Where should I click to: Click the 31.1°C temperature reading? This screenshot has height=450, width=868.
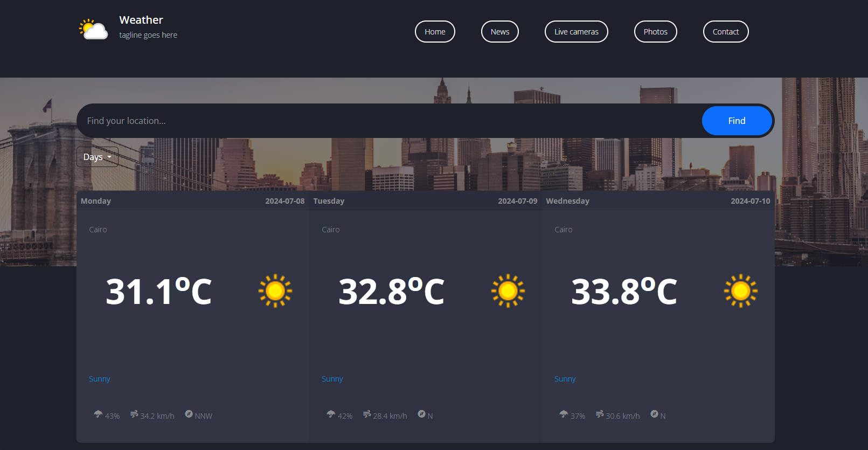[159, 292]
